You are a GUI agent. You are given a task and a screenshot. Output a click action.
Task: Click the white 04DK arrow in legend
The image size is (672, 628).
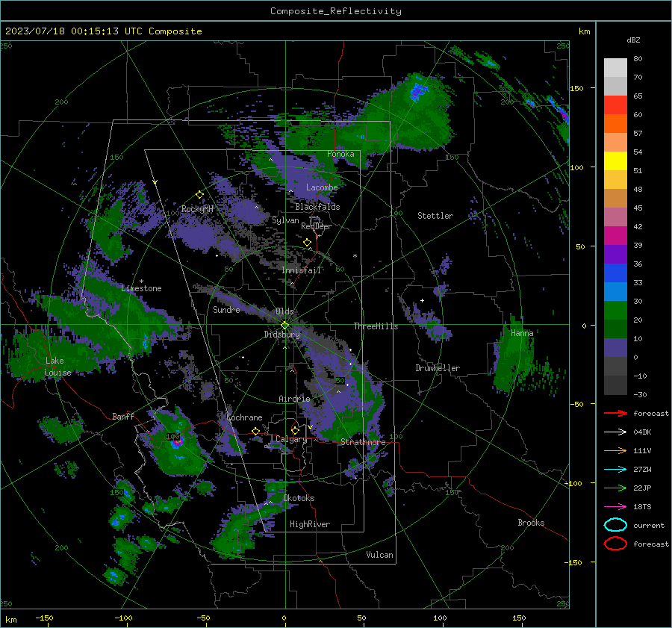coord(615,432)
